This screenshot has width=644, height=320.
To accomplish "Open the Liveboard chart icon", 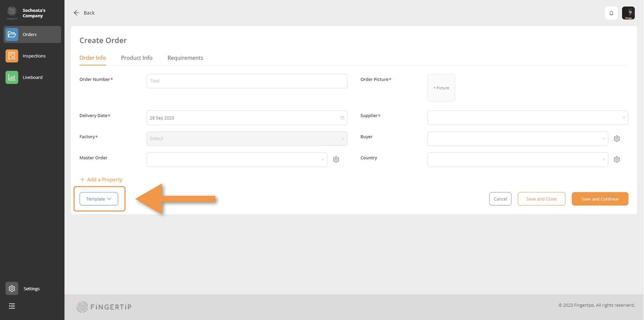I will click(12, 77).
